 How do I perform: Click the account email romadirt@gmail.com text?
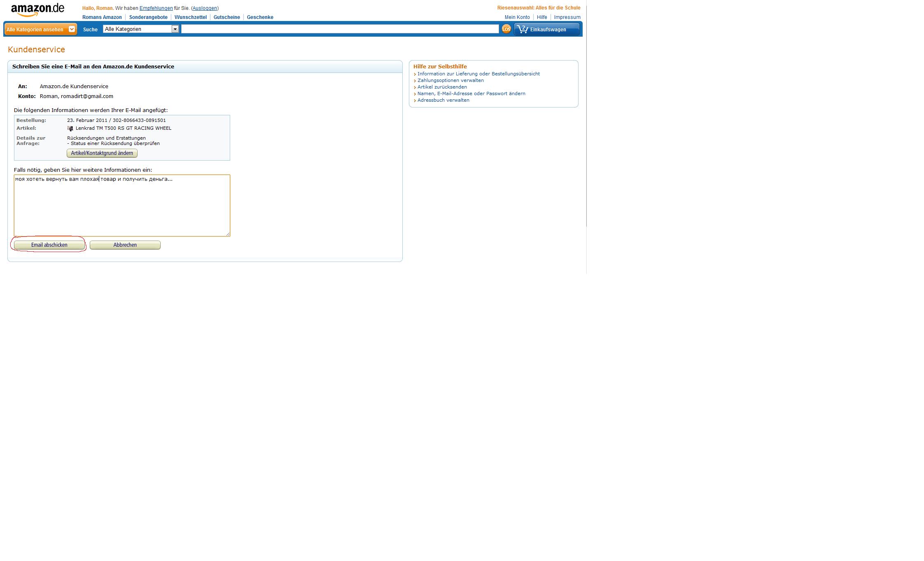[87, 96]
